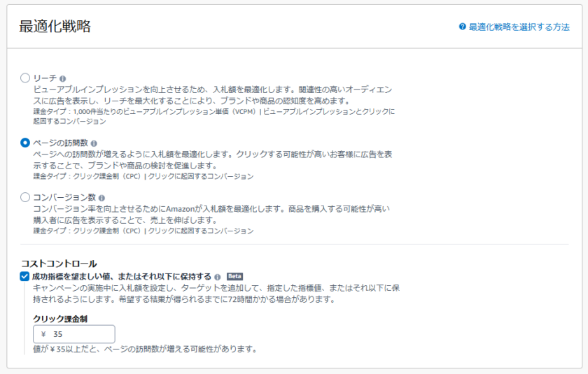Click the コストコントロール section heading
Screen dimensions: 588x374
pos(59,264)
